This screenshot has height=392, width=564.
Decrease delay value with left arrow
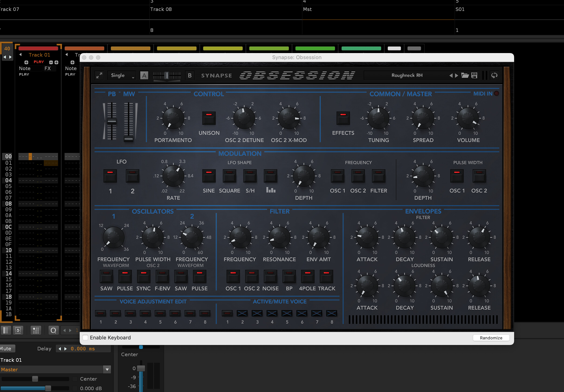pyautogui.click(x=60, y=348)
